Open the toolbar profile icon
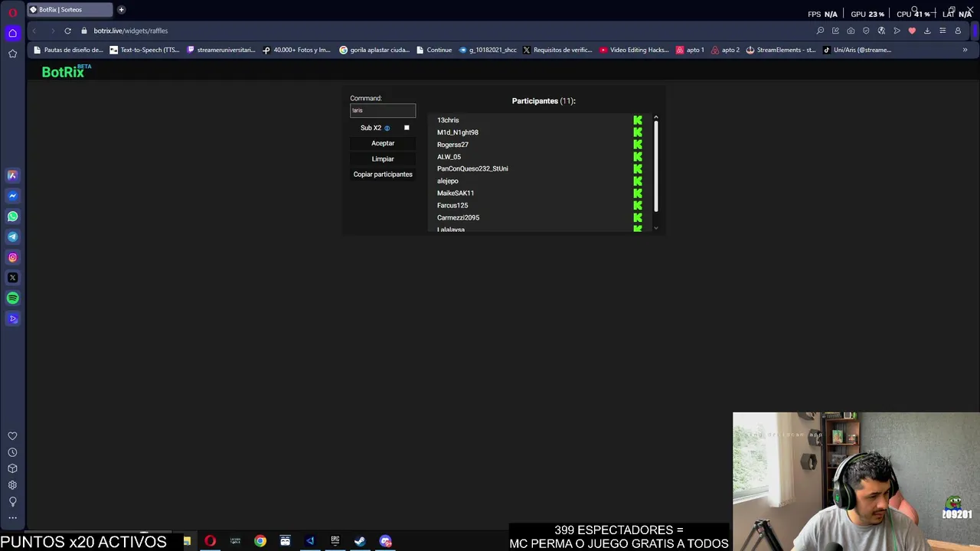 [958, 31]
